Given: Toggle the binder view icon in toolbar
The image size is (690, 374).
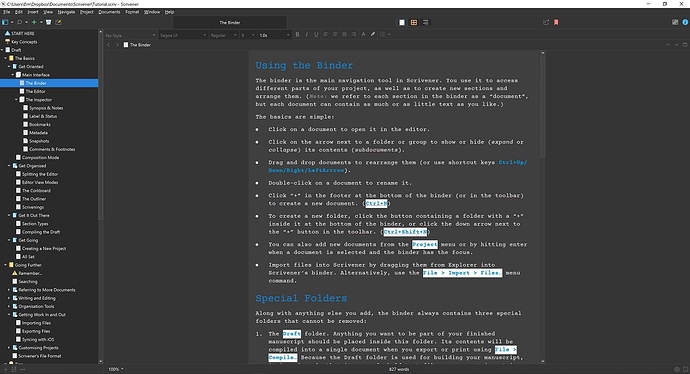Looking at the screenshot, I should (5, 22).
